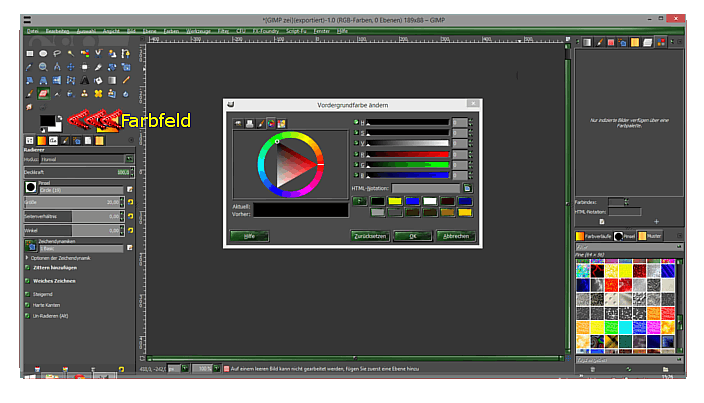Select the highlighted Eraser tool
The image size is (704, 403).
[43, 94]
